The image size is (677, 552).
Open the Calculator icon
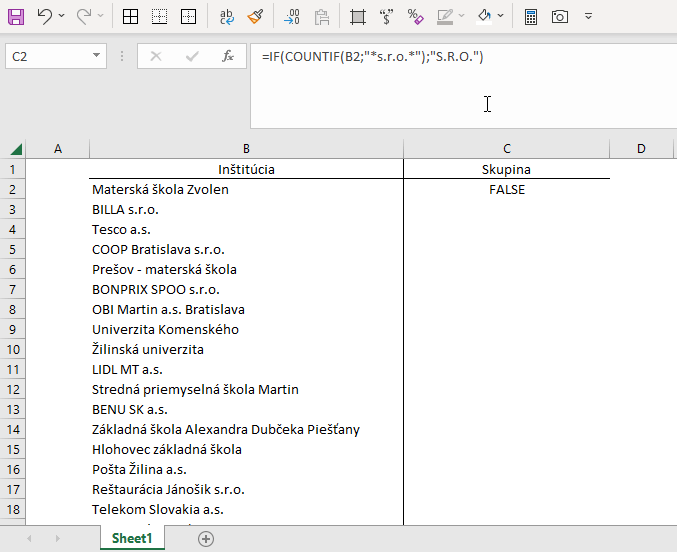pos(531,17)
